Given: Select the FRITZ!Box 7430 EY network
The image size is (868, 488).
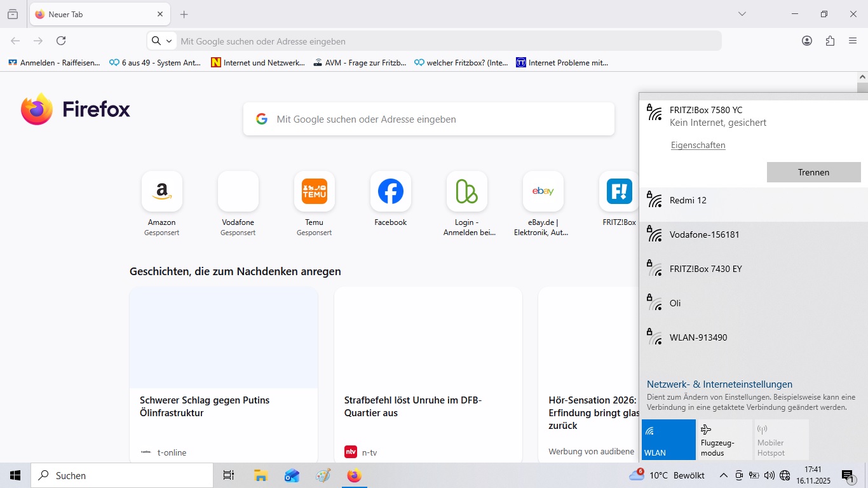Looking at the screenshot, I should [754, 273].
